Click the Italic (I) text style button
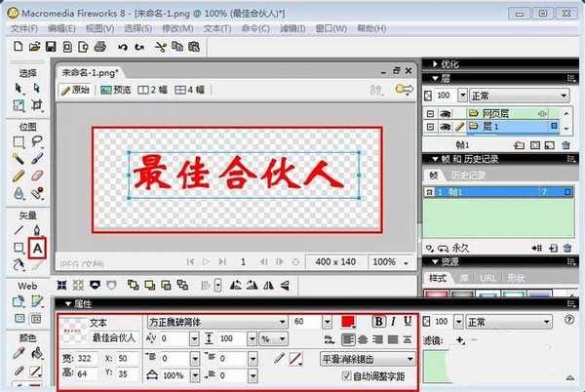Image resolution: width=585 pixels, height=392 pixels. point(394,321)
